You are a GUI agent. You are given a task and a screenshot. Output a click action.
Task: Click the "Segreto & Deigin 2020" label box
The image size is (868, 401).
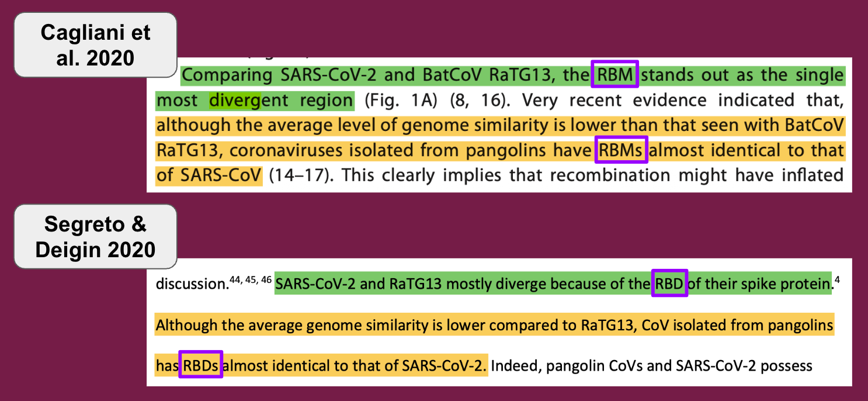pos(95,236)
